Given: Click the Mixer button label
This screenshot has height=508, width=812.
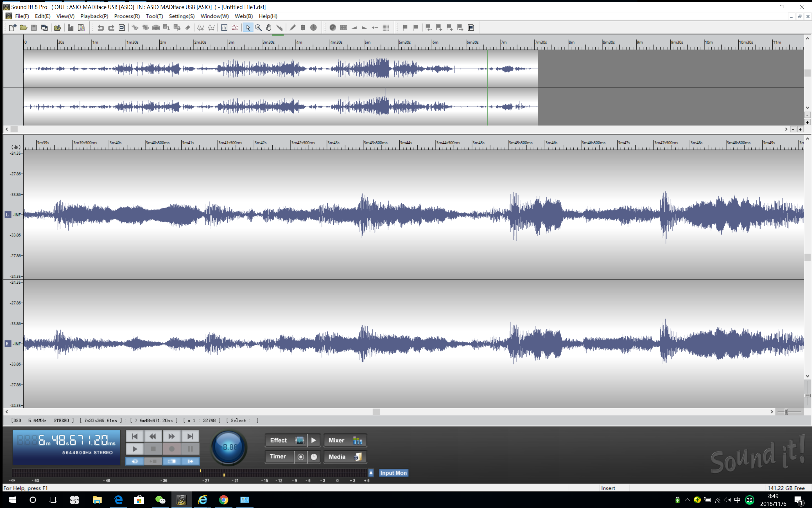Looking at the screenshot, I should pyautogui.click(x=336, y=441).
